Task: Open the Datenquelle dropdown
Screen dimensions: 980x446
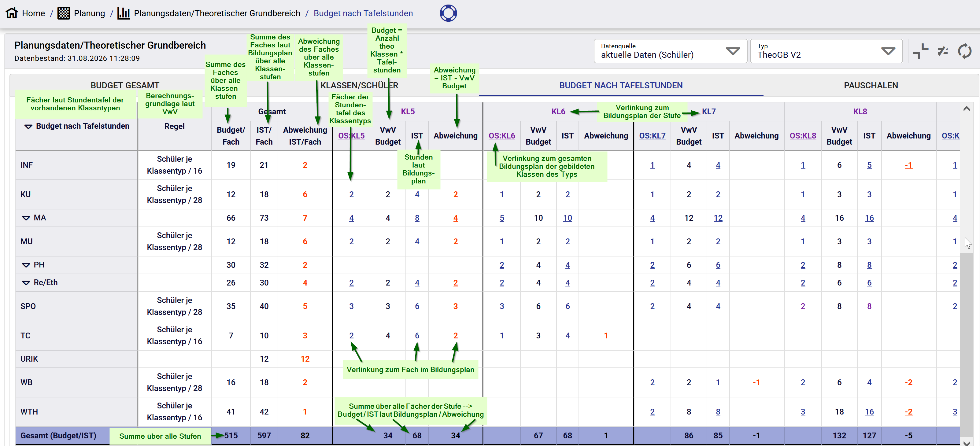Action: pos(670,51)
